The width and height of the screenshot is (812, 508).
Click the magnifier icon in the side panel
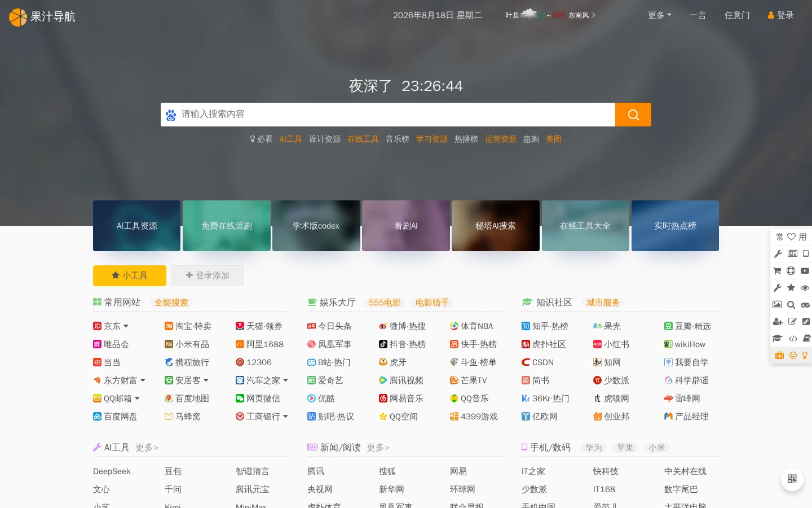click(x=791, y=305)
